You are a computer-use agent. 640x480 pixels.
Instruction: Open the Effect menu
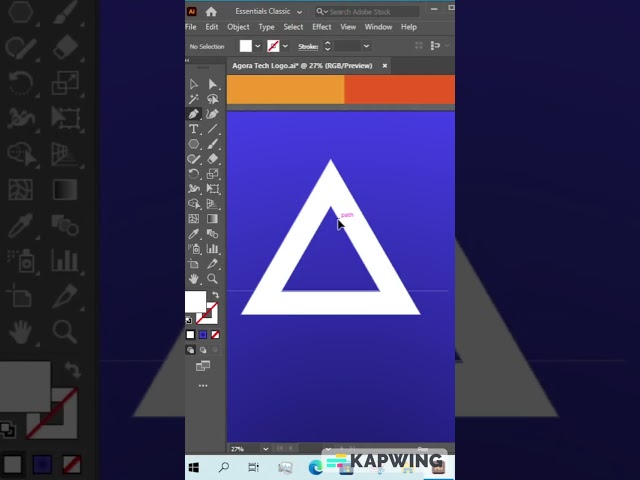(322, 27)
